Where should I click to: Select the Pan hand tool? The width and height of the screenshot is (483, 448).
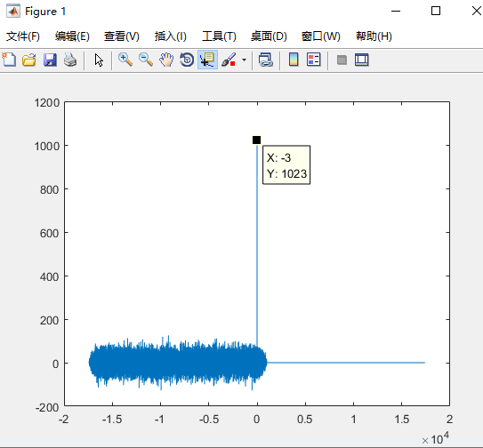pyautogui.click(x=166, y=60)
